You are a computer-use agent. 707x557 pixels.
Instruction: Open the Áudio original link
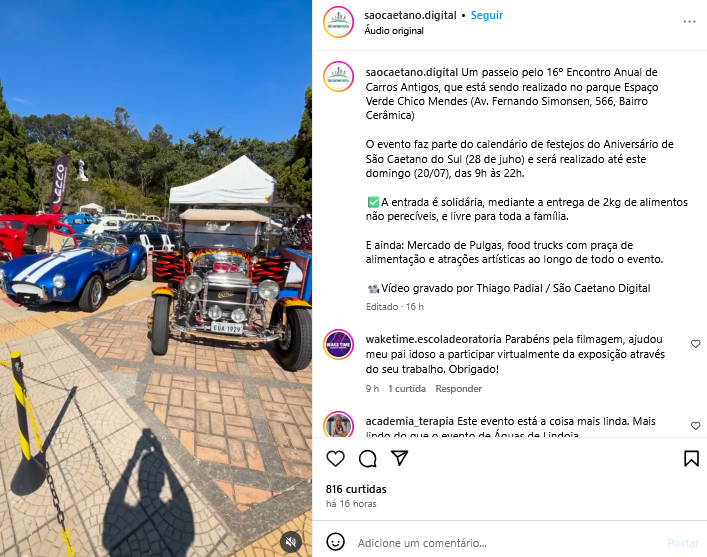tap(394, 31)
